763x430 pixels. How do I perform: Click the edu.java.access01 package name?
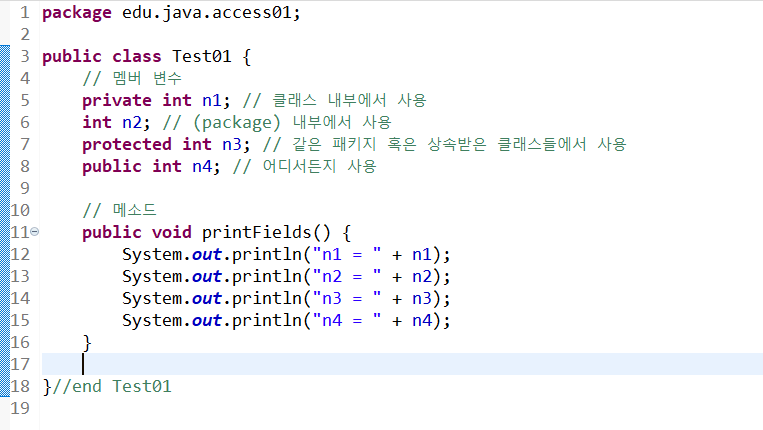(207, 12)
